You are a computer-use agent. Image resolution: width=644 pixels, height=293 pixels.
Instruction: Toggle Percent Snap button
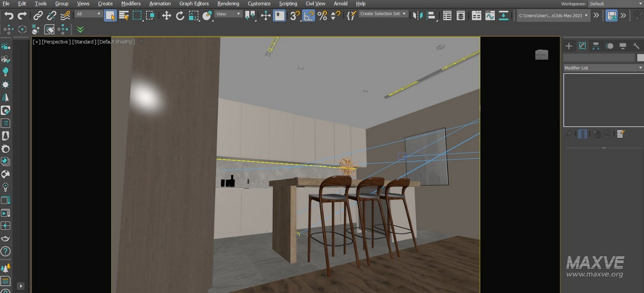pyautogui.click(x=322, y=15)
